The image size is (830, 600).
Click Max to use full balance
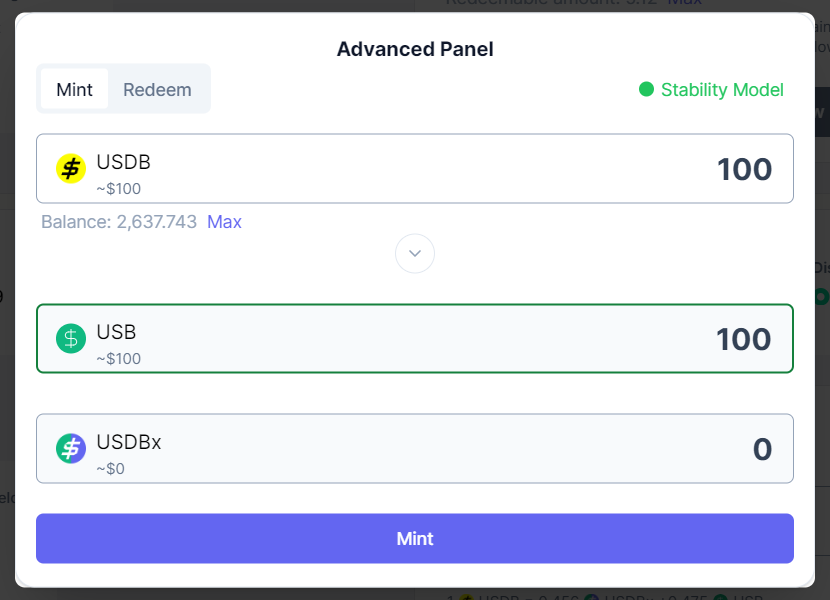pyautogui.click(x=224, y=222)
